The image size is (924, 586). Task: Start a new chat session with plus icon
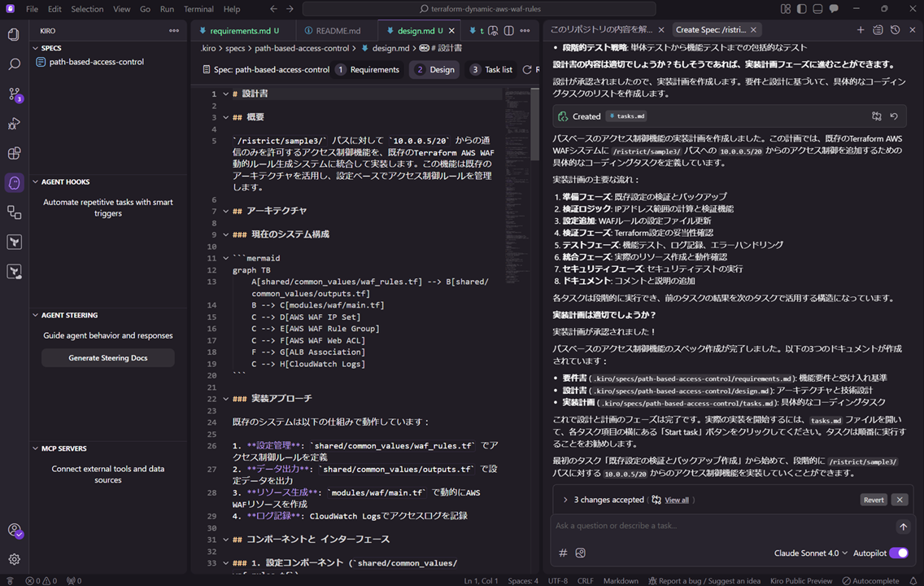click(861, 29)
